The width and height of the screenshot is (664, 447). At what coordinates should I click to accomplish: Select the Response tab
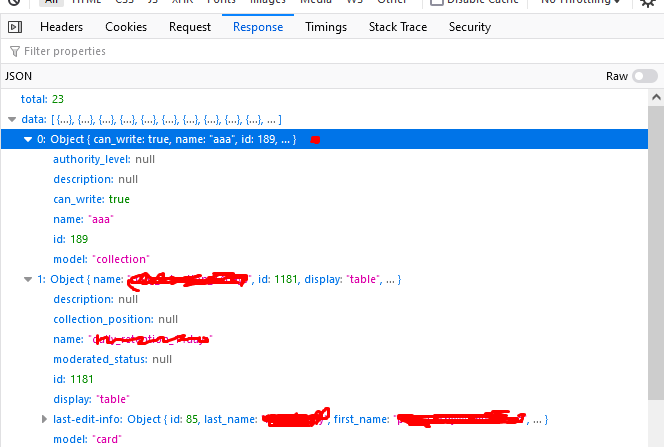[258, 27]
